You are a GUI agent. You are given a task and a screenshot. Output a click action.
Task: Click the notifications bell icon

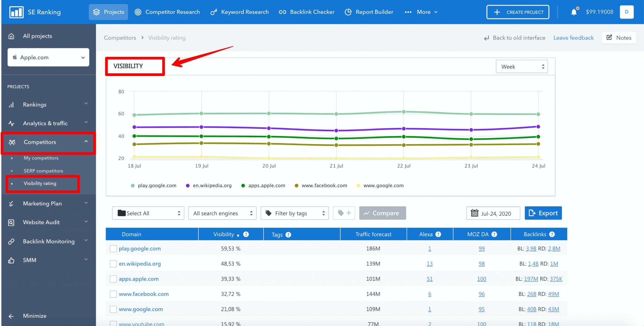[574, 12]
